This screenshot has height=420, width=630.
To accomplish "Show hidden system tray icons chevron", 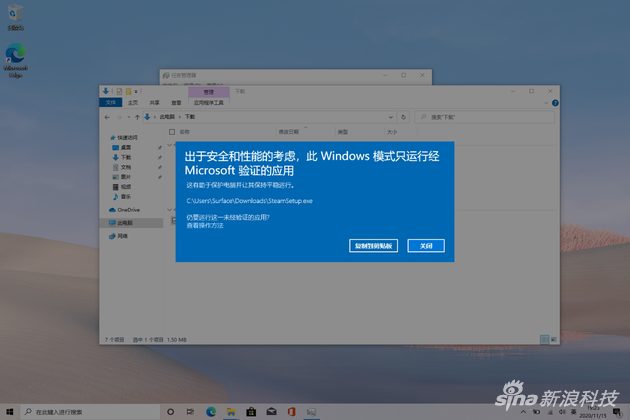I will click(523, 412).
